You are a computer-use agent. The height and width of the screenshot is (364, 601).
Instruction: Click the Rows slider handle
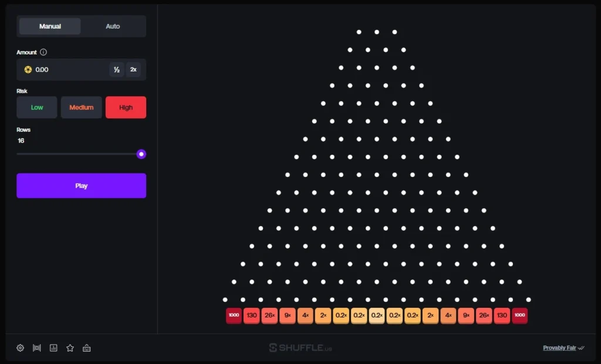click(x=141, y=154)
